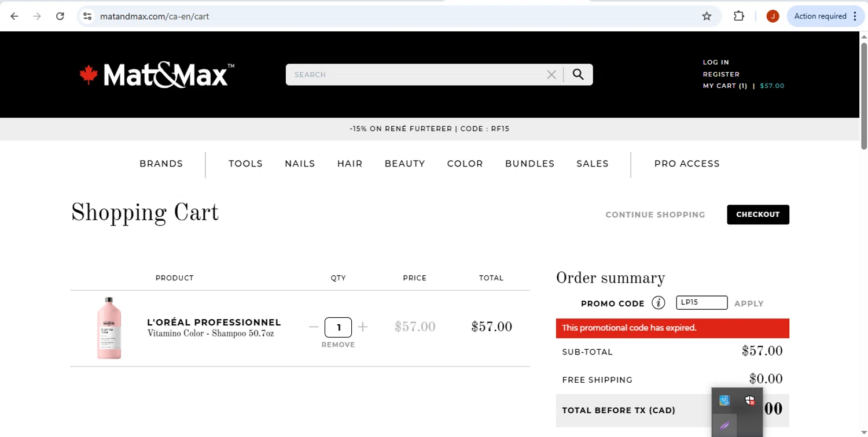868x437 pixels.
Task: Click the Windows Security shield tray icon
Action: [750, 401]
